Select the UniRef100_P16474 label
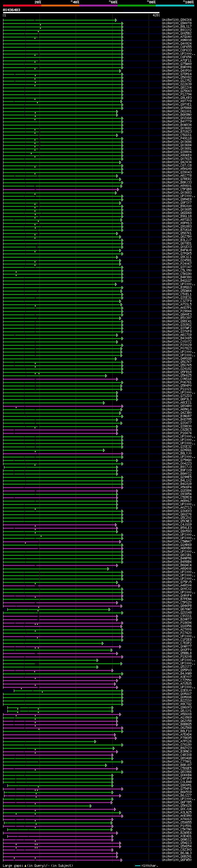 (177, 433)
